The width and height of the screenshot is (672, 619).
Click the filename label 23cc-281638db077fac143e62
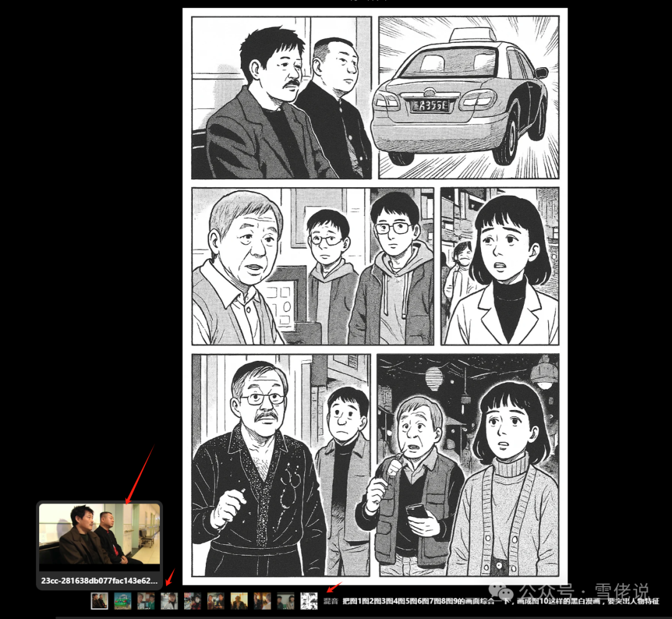100,582
